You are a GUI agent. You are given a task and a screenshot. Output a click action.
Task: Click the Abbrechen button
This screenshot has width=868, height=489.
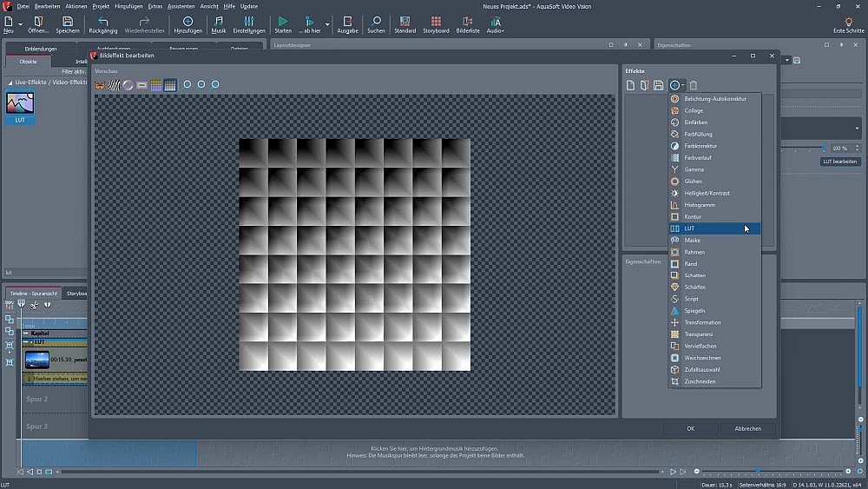point(747,428)
